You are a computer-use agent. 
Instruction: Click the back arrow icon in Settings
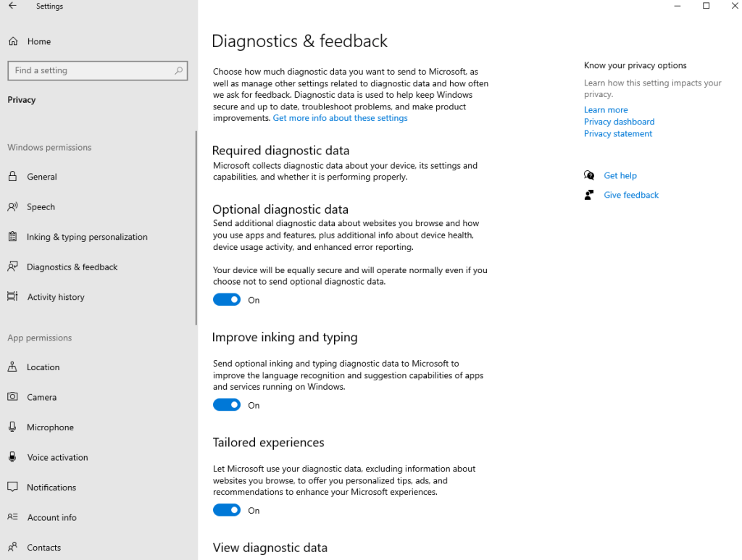(12, 7)
